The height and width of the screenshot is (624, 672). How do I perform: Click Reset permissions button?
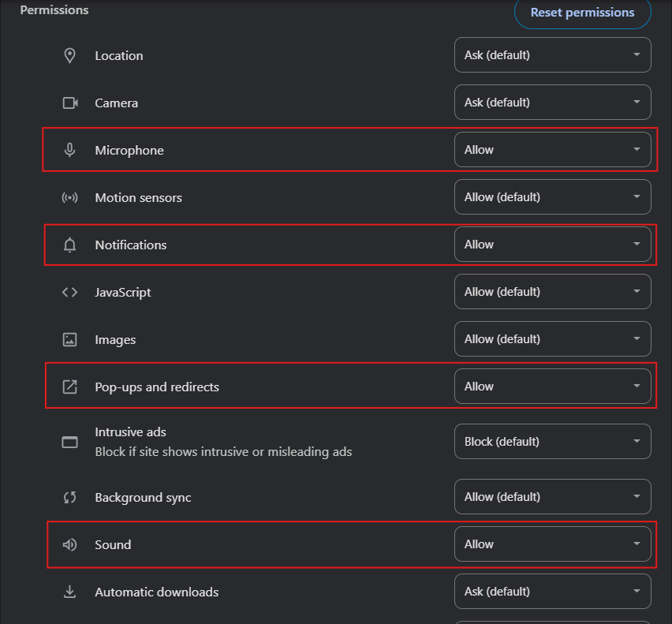click(582, 13)
